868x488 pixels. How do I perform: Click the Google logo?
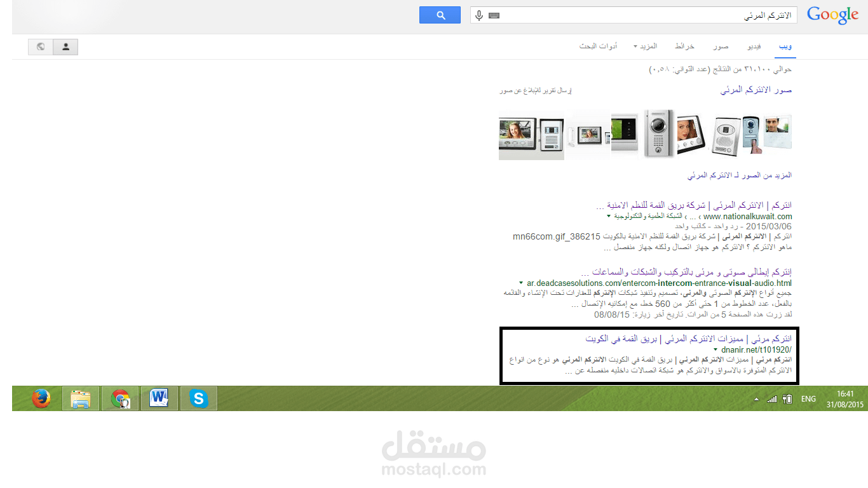[x=832, y=15]
